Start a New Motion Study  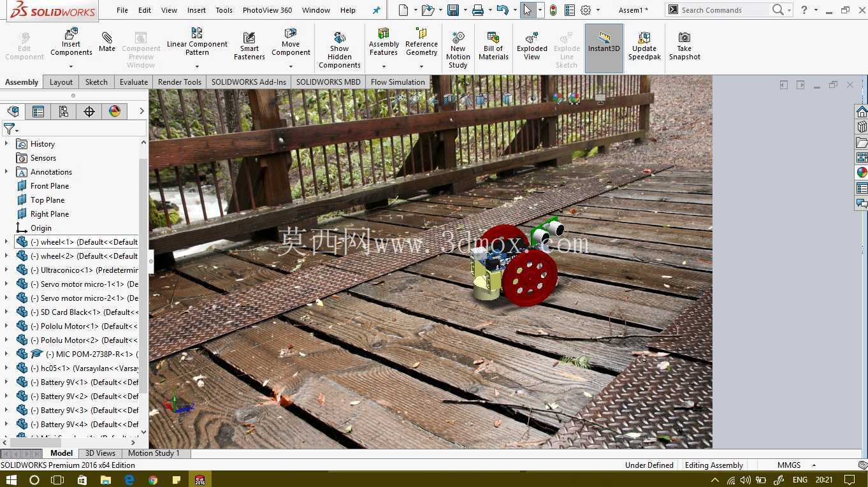click(x=458, y=50)
